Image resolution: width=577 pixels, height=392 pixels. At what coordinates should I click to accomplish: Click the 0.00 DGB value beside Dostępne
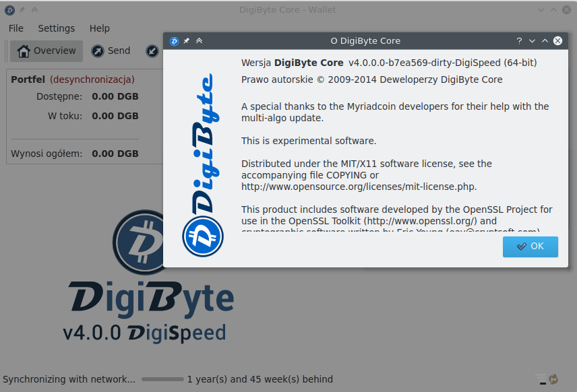(x=115, y=96)
